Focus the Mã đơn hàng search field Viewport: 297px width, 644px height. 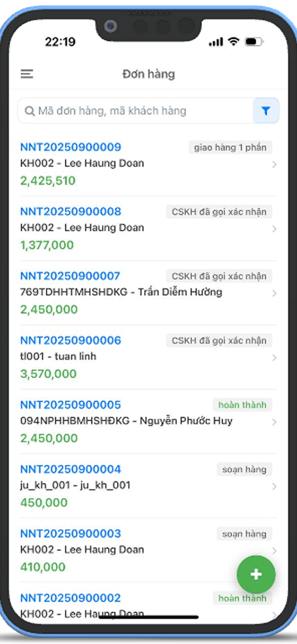point(135,111)
